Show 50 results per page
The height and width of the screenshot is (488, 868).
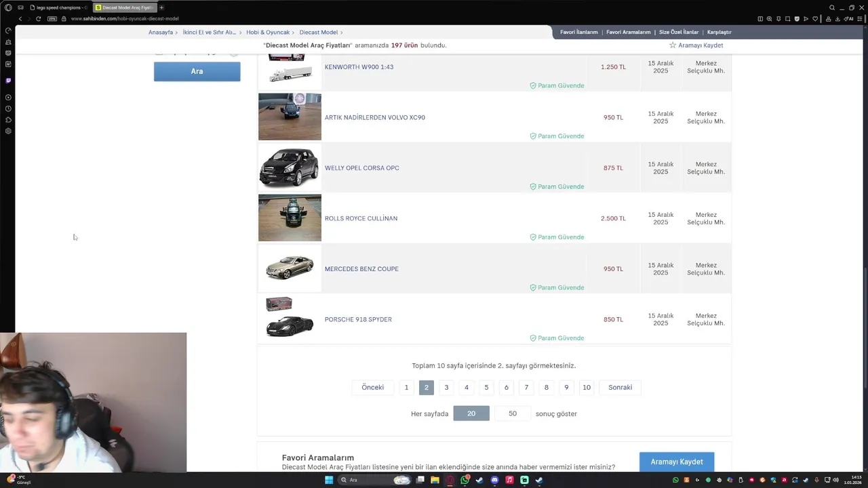tap(513, 413)
